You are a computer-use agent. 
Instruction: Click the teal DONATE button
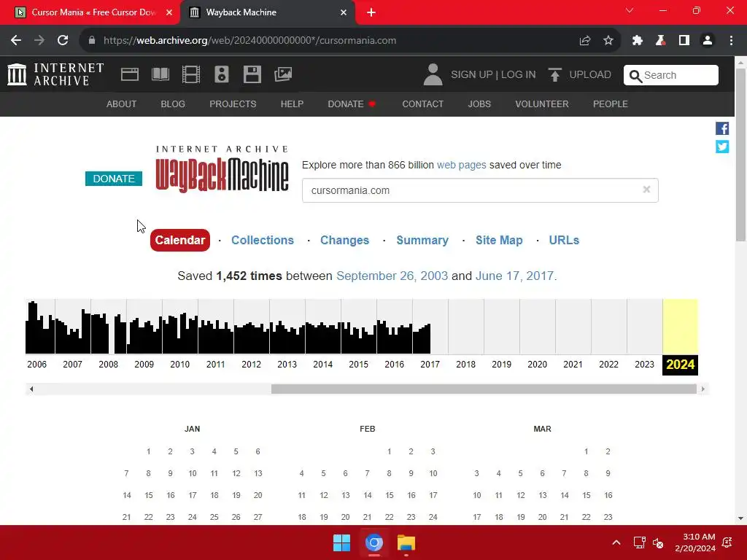click(114, 179)
